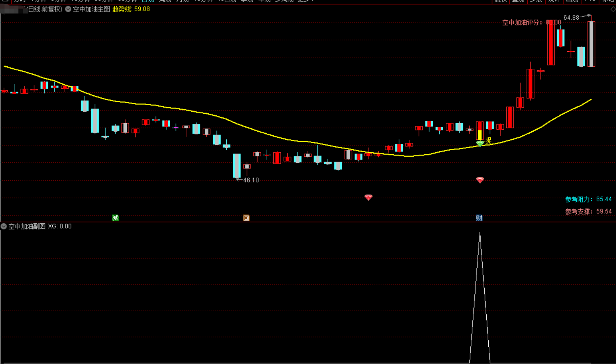Image resolution: width=616 pixels, height=364 pixels.
Task: Select the red-yellow signal candle above 捉
Action: pyautogui.click(x=480, y=131)
